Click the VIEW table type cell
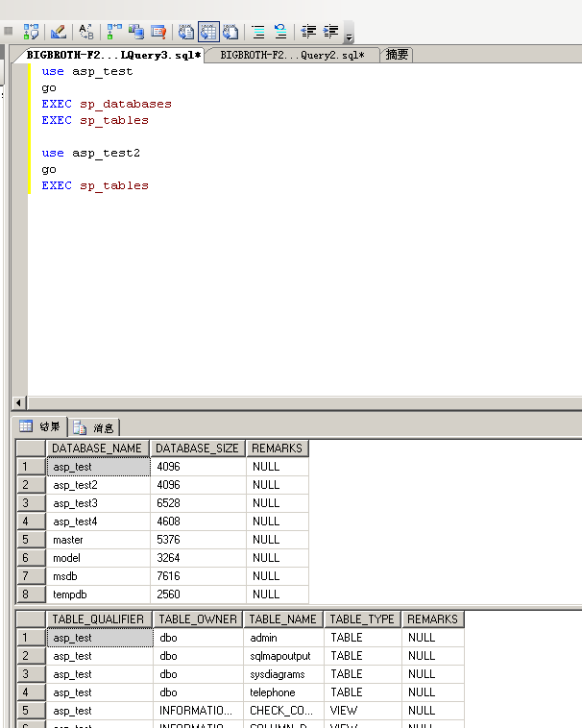The width and height of the screenshot is (582, 728). [362, 711]
